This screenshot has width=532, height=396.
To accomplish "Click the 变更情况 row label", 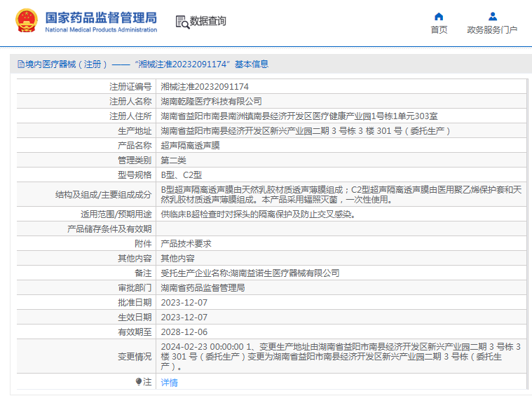I will coord(135,357).
